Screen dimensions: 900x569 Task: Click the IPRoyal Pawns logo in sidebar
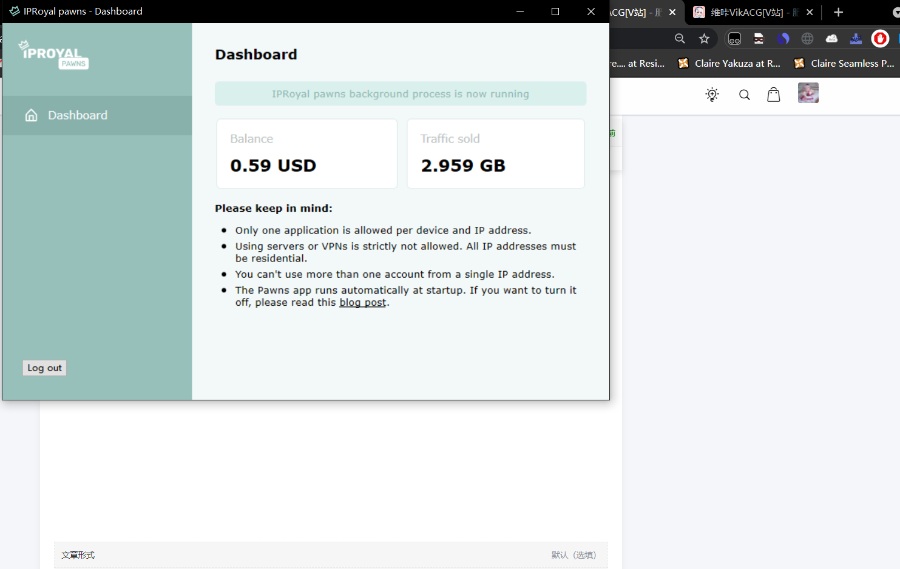pos(54,55)
